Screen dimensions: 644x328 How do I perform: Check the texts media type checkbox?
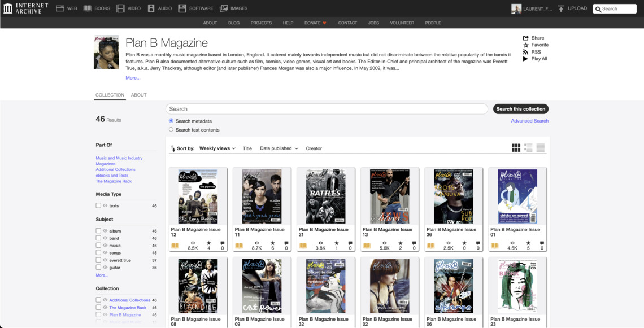[x=98, y=206]
